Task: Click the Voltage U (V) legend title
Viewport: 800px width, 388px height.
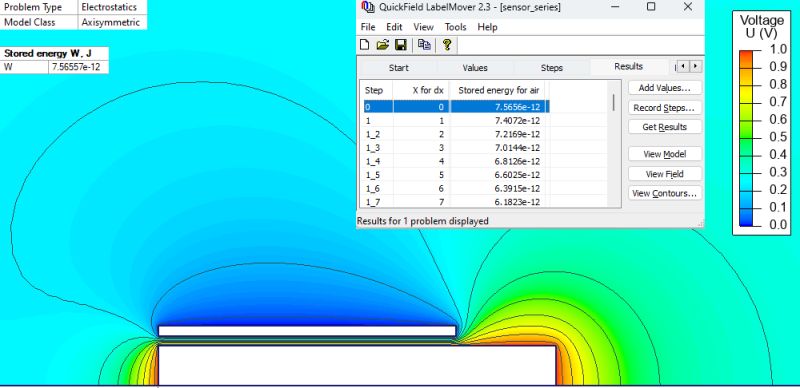Action: (x=762, y=27)
